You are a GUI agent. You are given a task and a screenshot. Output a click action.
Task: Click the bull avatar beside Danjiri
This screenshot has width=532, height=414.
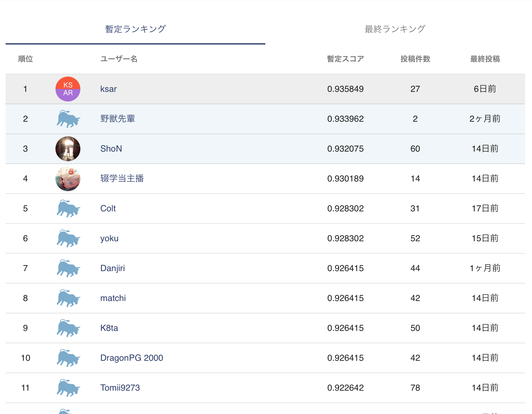68,268
